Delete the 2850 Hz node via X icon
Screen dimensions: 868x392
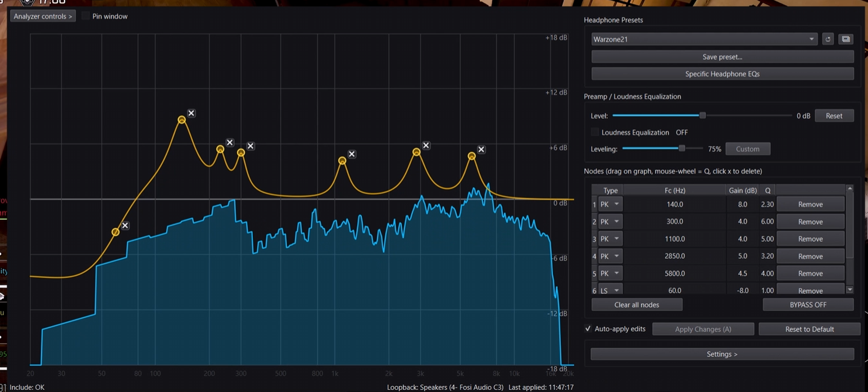point(426,145)
